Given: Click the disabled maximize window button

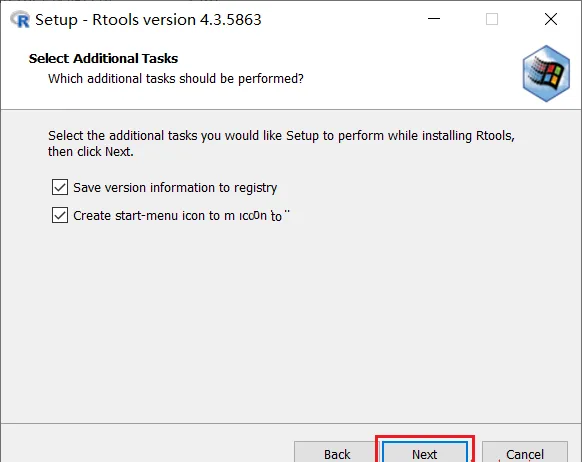Looking at the screenshot, I should pyautogui.click(x=492, y=19).
